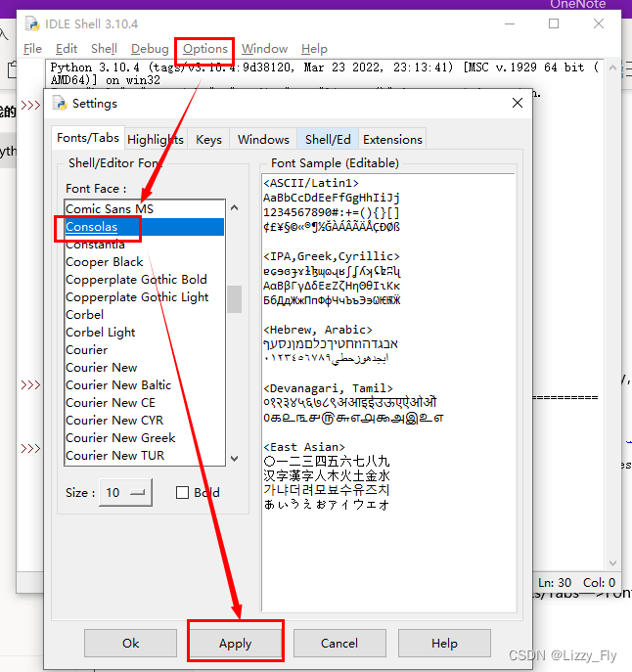
Task: Click the Ln: 30 status indicator
Action: [x=555, y=582]
